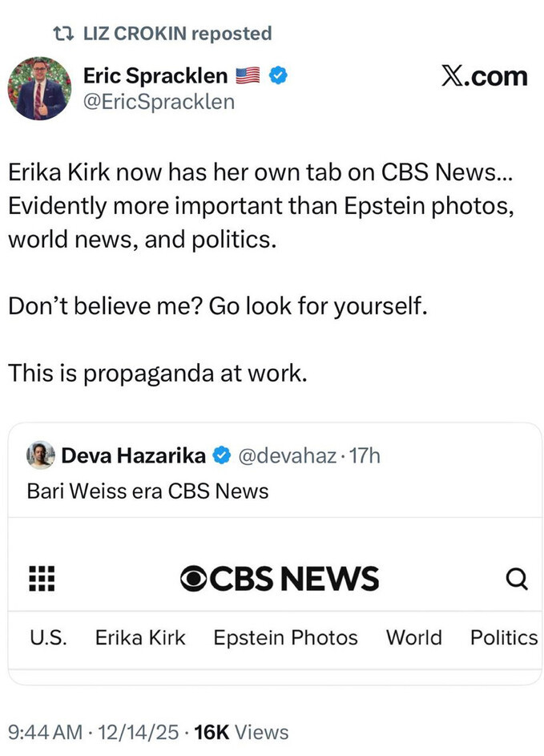Go to the Politics tab
Image resolution: width=544 pixels, height=756 pixels.
pos(504,638)
